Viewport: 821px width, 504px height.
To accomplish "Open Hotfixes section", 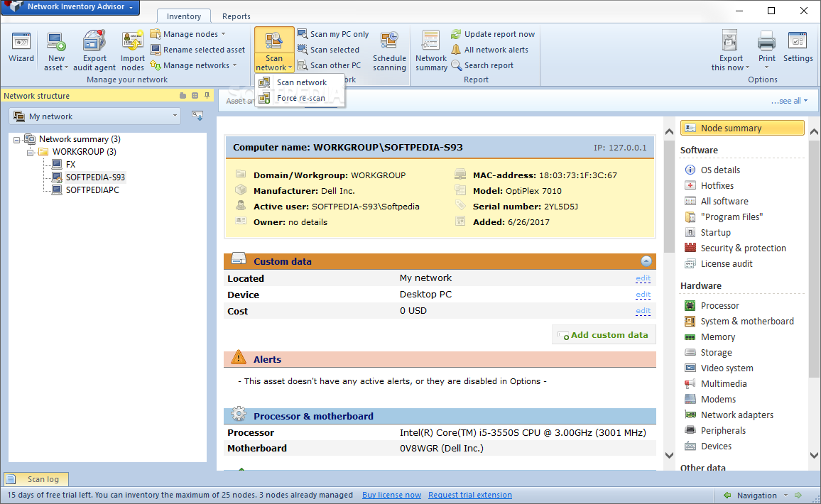I will (717, 186).
